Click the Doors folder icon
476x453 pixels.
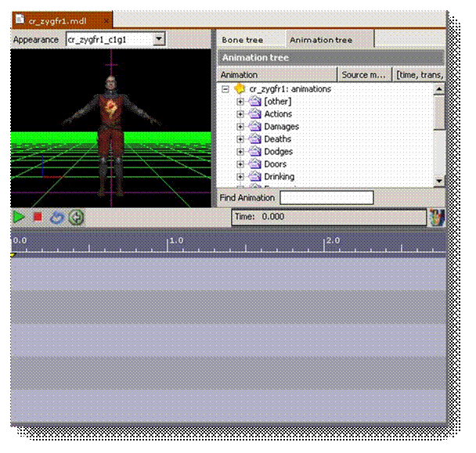pyautogui.click(x=254, y=164)
